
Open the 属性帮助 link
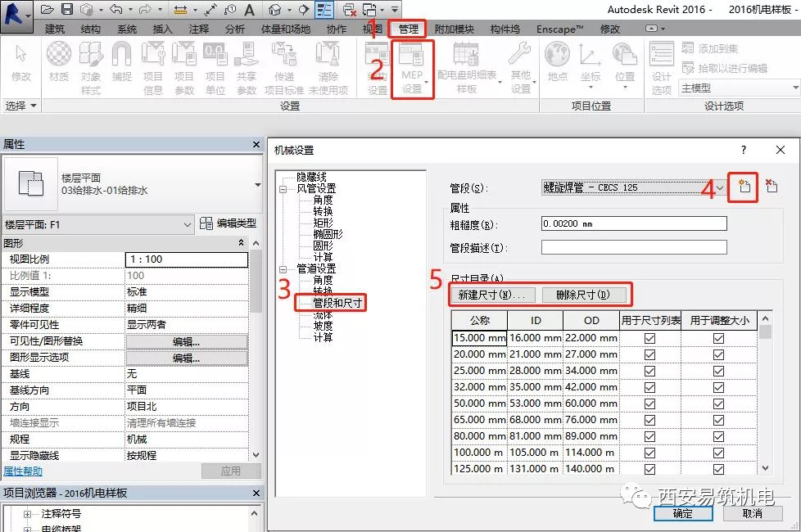pos(23,471)
